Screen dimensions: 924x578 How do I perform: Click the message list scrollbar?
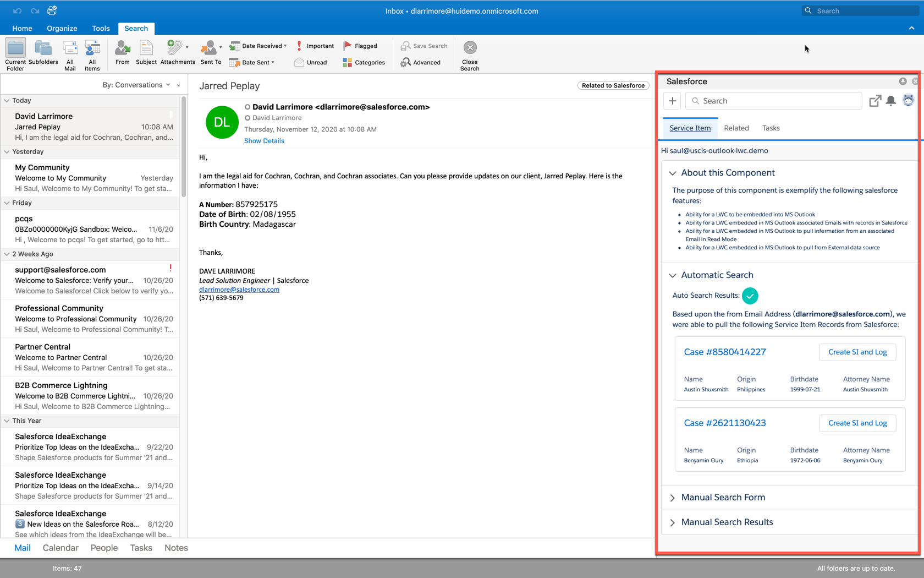point(184,146)
